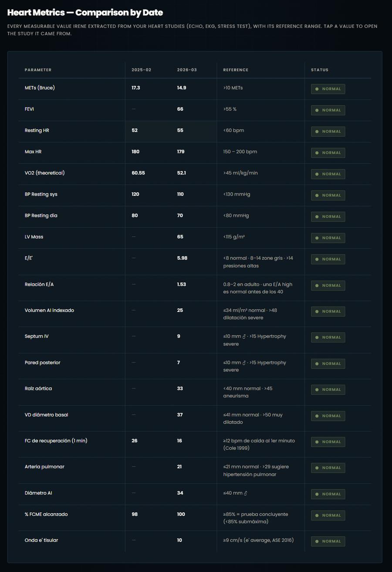Click the STATUS column header

click(320, 70)
